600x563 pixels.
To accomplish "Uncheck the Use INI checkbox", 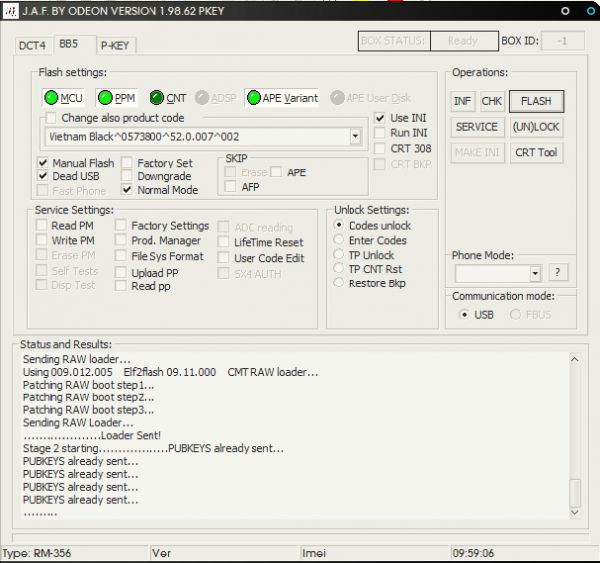I will pyautogui.click(x=379, y=117).
